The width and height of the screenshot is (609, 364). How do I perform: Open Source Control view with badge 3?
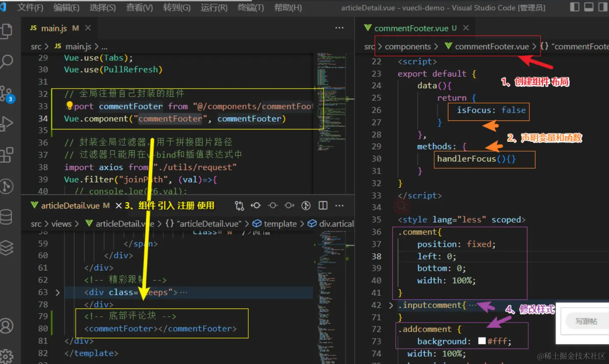click(x=6, y=94)
